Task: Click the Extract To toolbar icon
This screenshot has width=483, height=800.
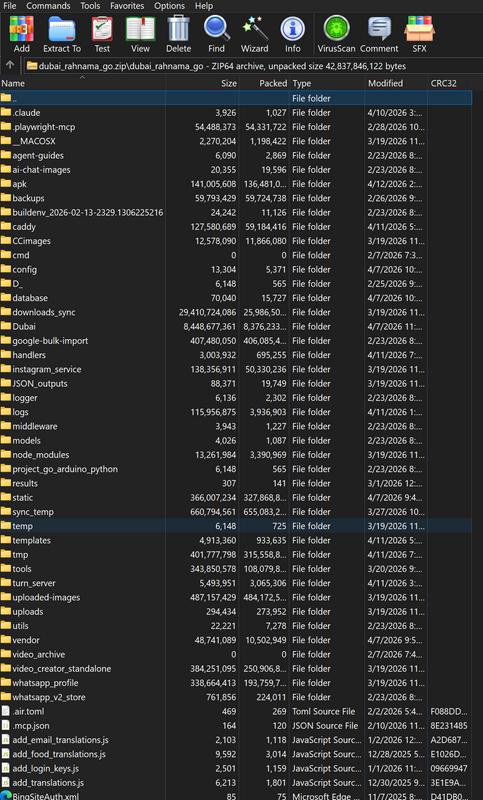Action: pos(62,34)
